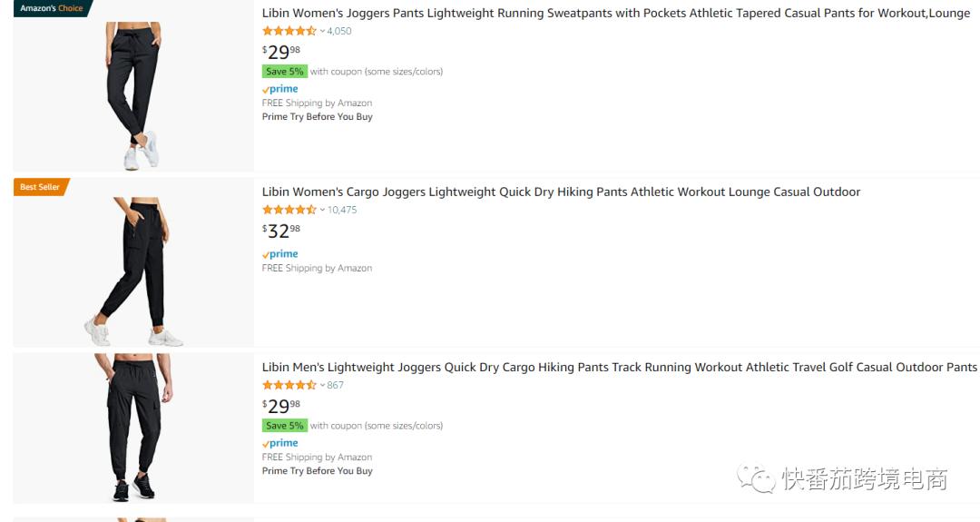The width and height of the screenshot is (980, 522).
Task: Click the men's cargo joggers product thumbnail
Action: coord(133,428)
